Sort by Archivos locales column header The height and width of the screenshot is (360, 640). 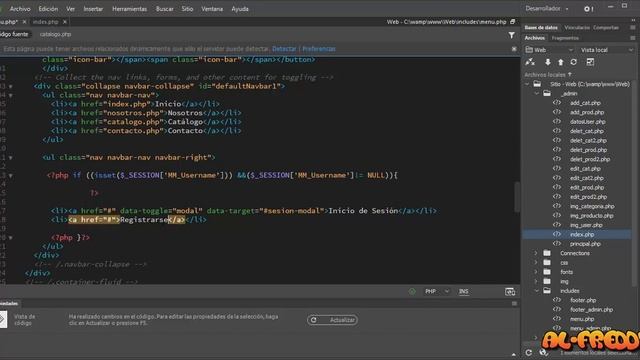pyautogui.click(x=548, y=75)
